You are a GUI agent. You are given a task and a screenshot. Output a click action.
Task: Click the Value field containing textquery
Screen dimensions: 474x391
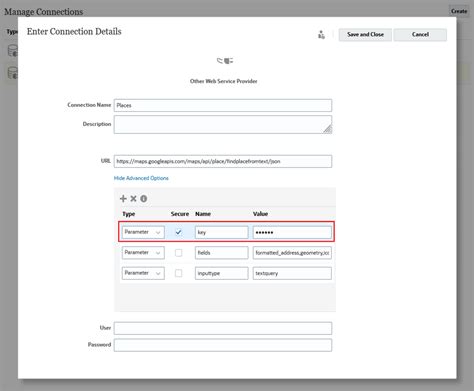pyautogui.click(x=292, y=273)
